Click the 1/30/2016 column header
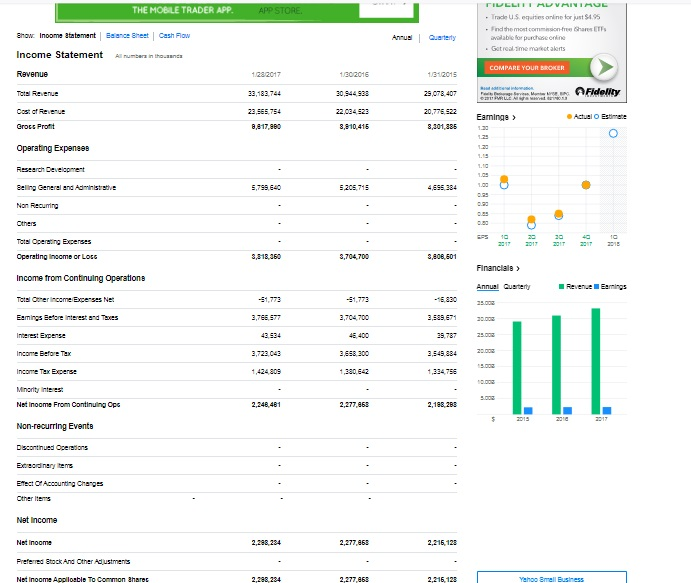Viewport: 691px width, 583px height. tap(354, 74)
